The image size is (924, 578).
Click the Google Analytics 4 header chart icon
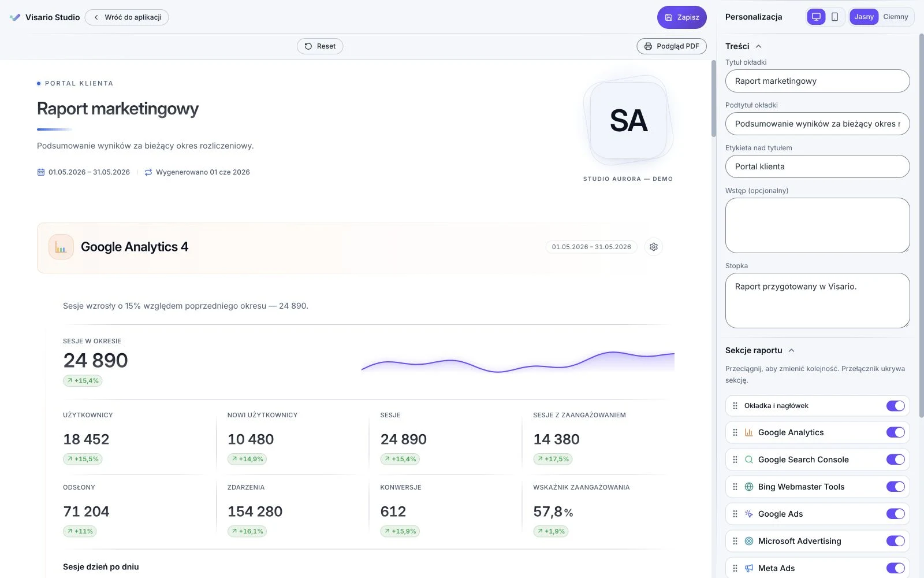(61, 247)
